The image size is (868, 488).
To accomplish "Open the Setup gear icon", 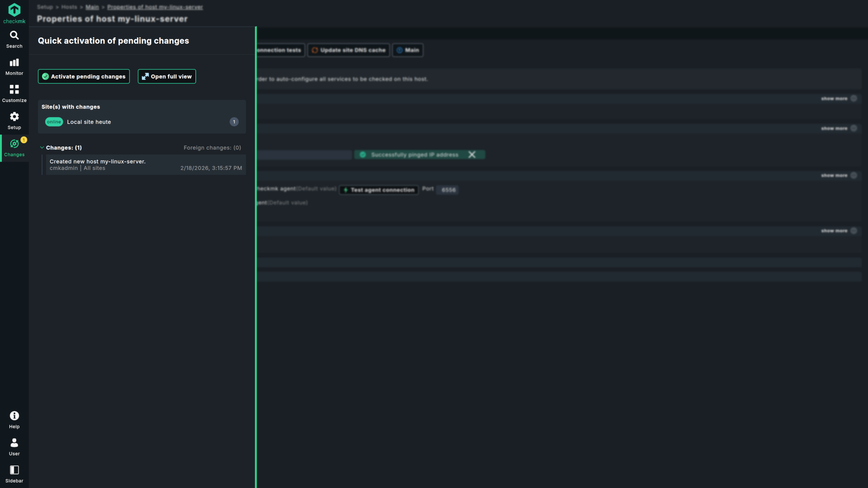I will coord(14,117).
